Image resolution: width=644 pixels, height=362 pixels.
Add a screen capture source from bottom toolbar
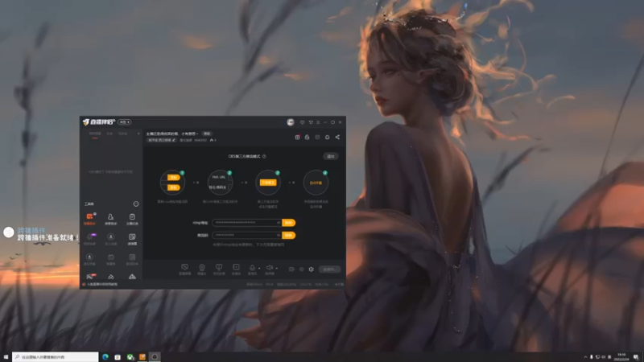coord(185,269)
